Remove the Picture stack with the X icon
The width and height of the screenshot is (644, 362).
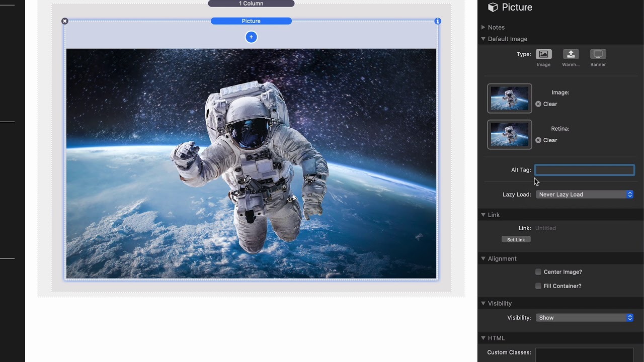(x=64, y=21)
